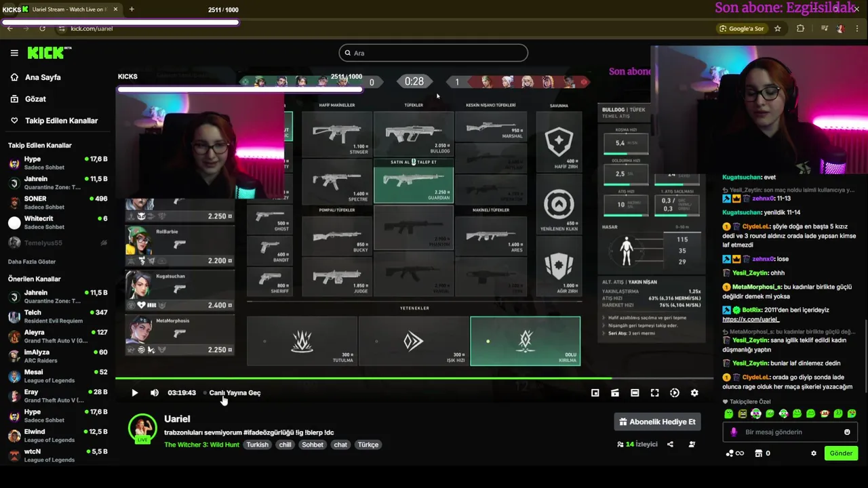
Task: Click the circular play icon beside settings
Action: (x=674, y=392)
